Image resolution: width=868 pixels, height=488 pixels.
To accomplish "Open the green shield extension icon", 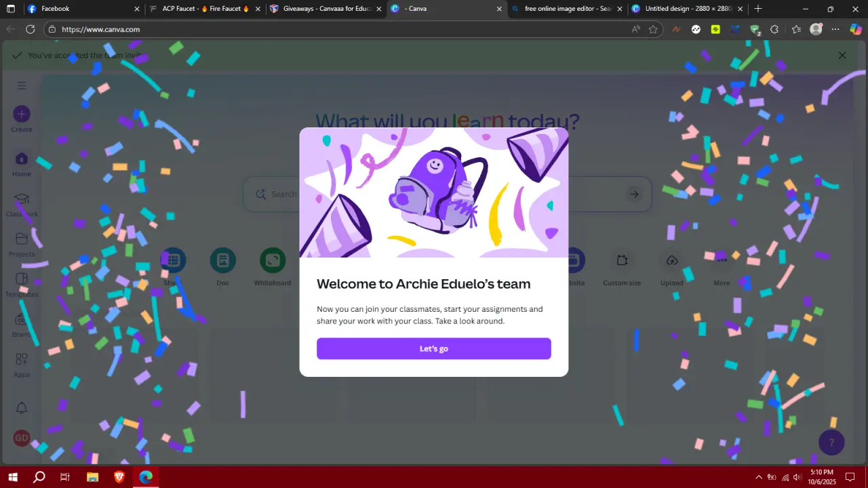I will (x=755, y=29).
